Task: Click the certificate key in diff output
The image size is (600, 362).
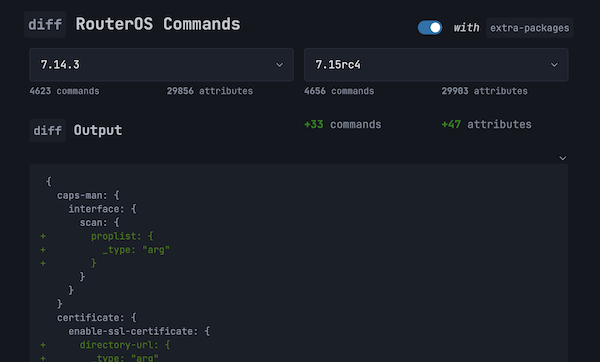Action: [88, 318]
